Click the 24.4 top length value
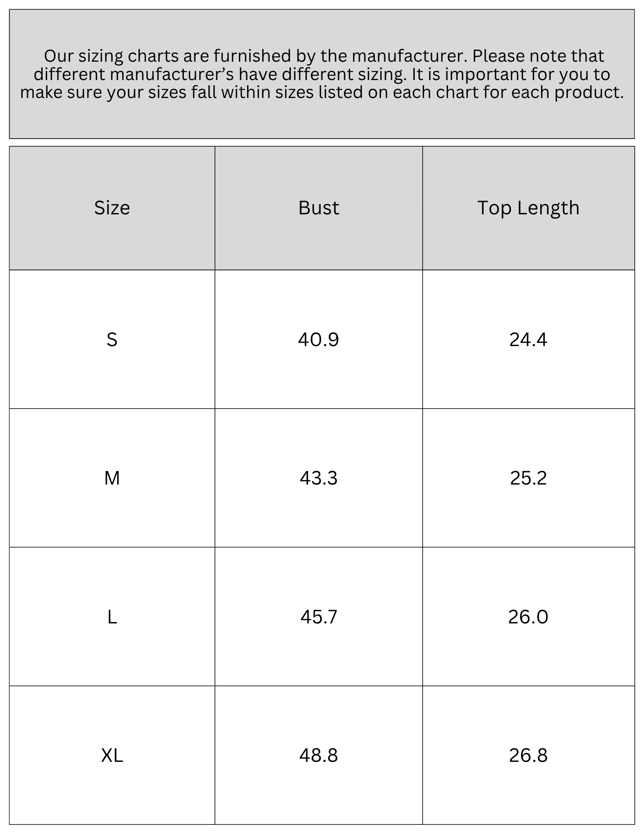 point(528,339)
